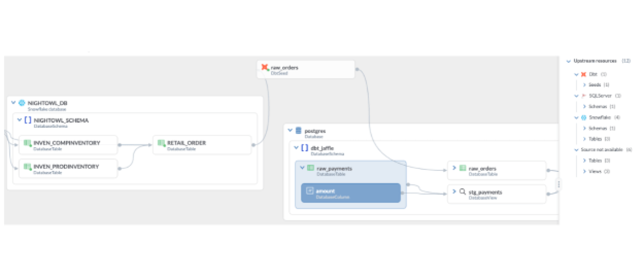Select the amount DatabaseColumn node
The height and width of the screenshot is (280, 644).
click(351, 193)
